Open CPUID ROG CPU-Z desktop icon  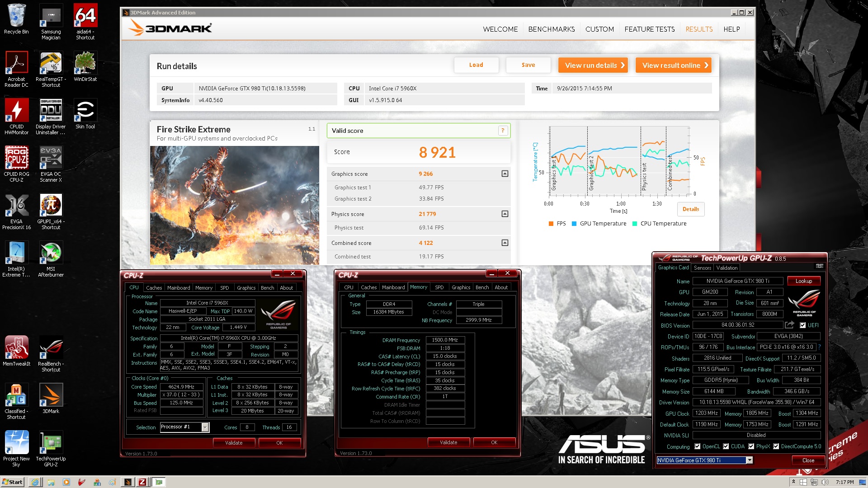(x=16, y=164)
